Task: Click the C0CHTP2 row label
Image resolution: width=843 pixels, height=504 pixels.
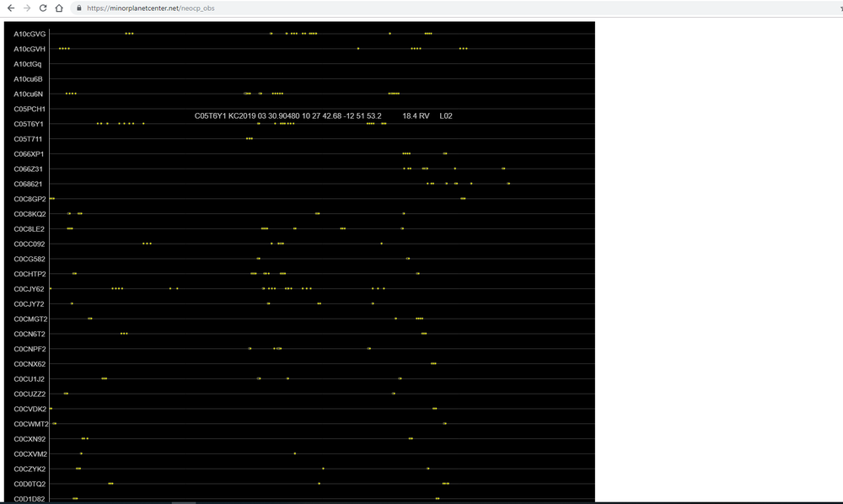Action: coord(30,274)
